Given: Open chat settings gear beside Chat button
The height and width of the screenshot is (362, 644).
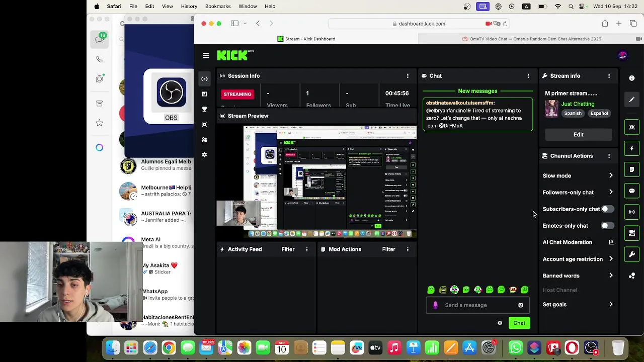Looking at the screenshot, I should 500,323.
